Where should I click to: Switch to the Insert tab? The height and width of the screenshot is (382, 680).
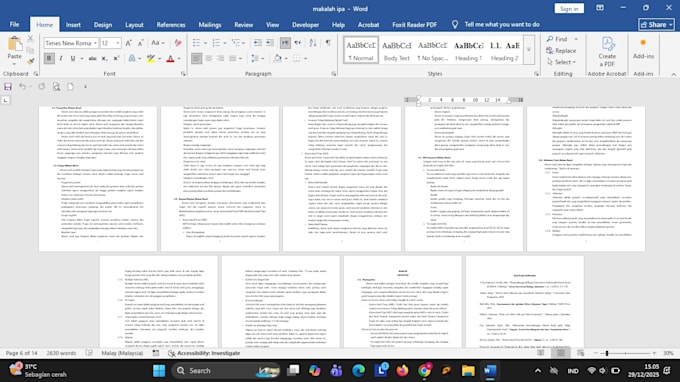pyautogui.click(x=73, y=25)
